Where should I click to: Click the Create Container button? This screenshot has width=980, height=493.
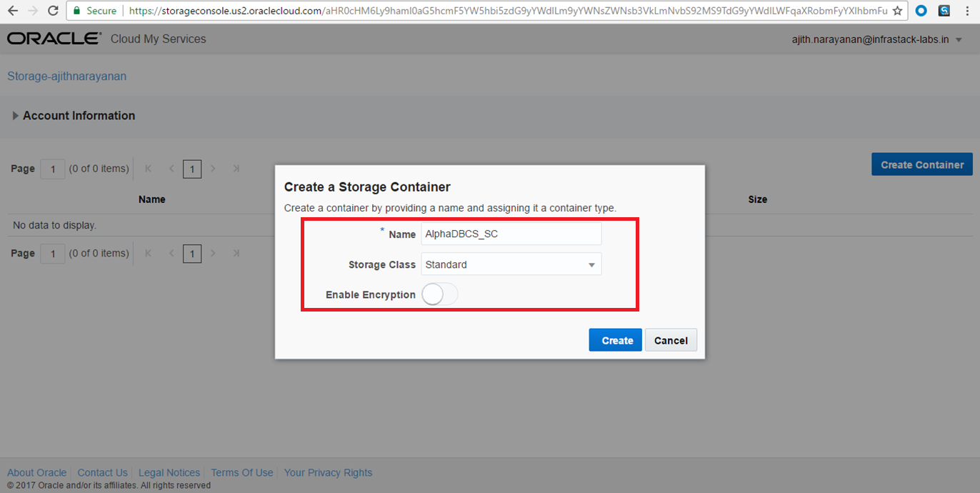[x=922, y=164]
